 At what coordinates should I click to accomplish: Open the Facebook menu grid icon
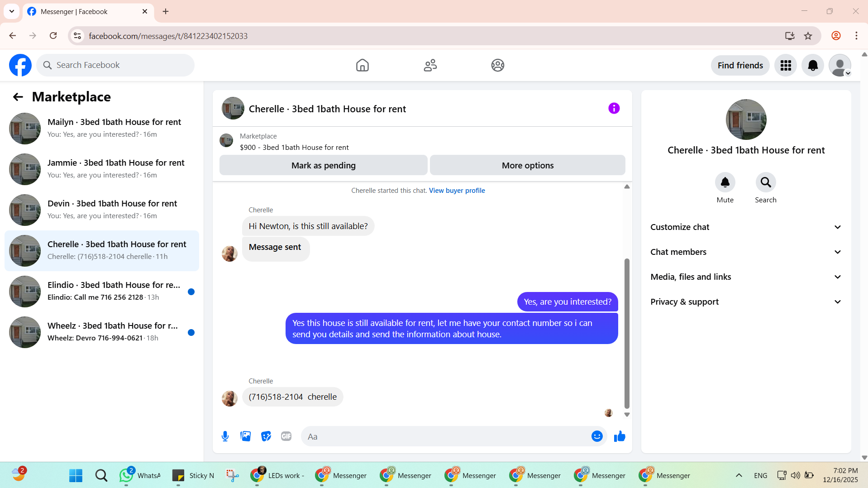click(x=786, y=66)
